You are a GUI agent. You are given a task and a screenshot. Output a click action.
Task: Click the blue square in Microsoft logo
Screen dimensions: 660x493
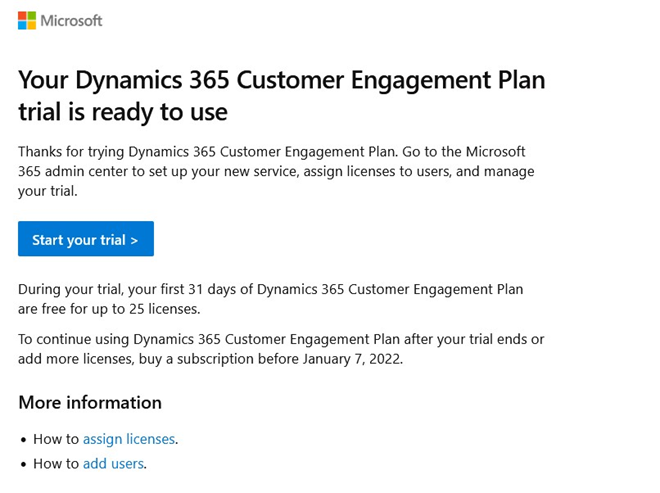(22, 25)
